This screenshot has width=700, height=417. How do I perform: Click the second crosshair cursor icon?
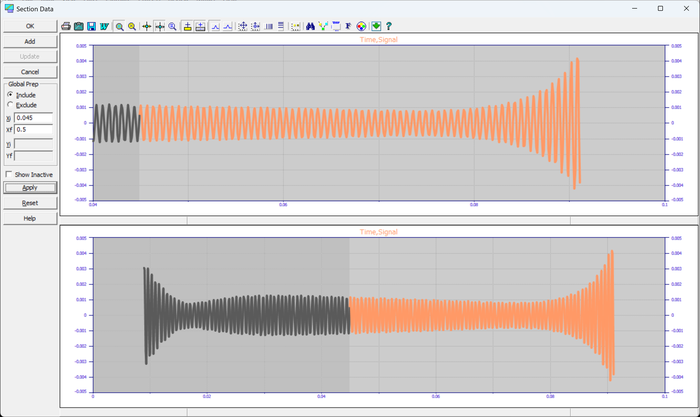click(159, 26)
